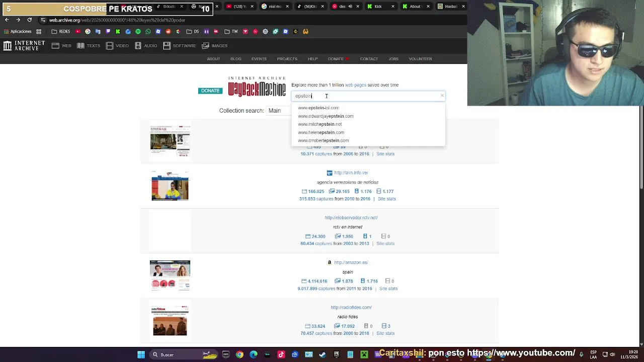Select suggestion www.epstein-isi.com
The width and height of the screenshot is (644, 362).
[x=318, y=108]
